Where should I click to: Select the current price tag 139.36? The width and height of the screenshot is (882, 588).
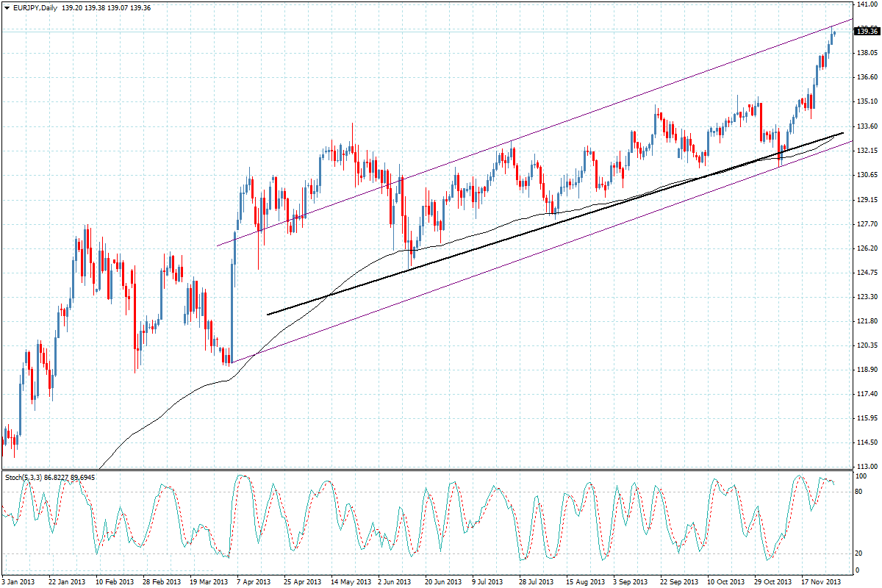point(867,31)
